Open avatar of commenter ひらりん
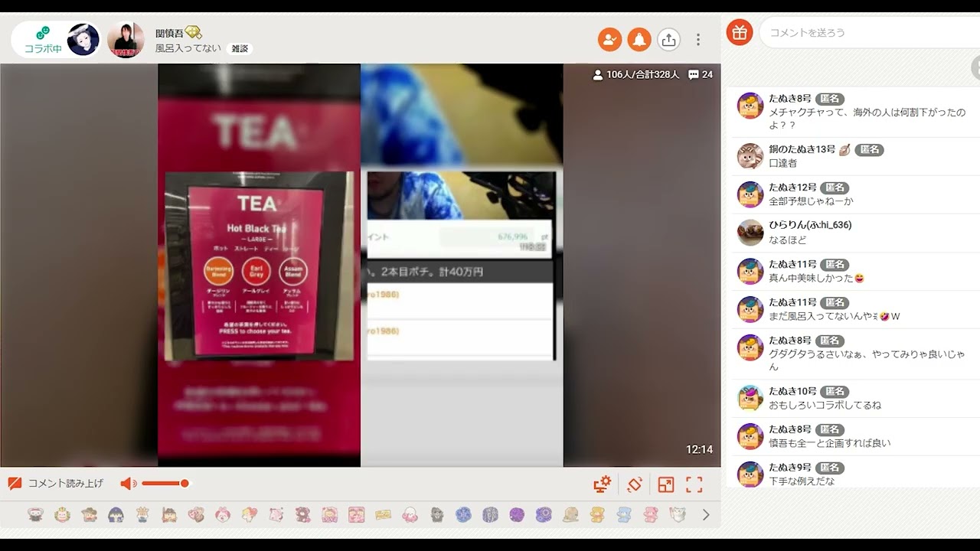Image resolution: width=980 pixels, height=551 pixels. [x=750, y=232]
